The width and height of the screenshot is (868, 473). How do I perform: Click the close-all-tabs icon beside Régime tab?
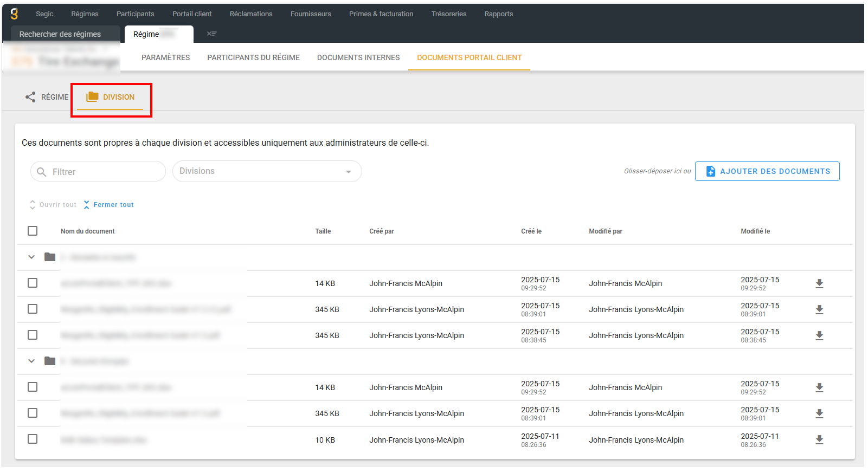(x=211, y=34)
